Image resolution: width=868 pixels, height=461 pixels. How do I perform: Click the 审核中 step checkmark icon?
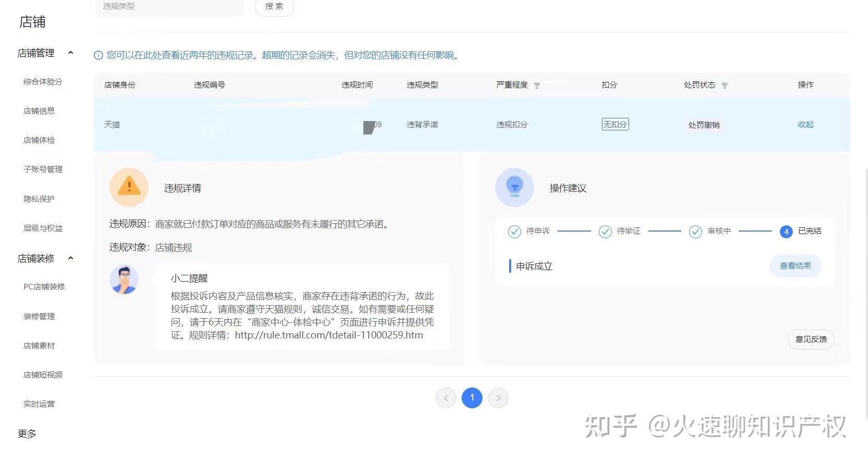tap(695, 232)
